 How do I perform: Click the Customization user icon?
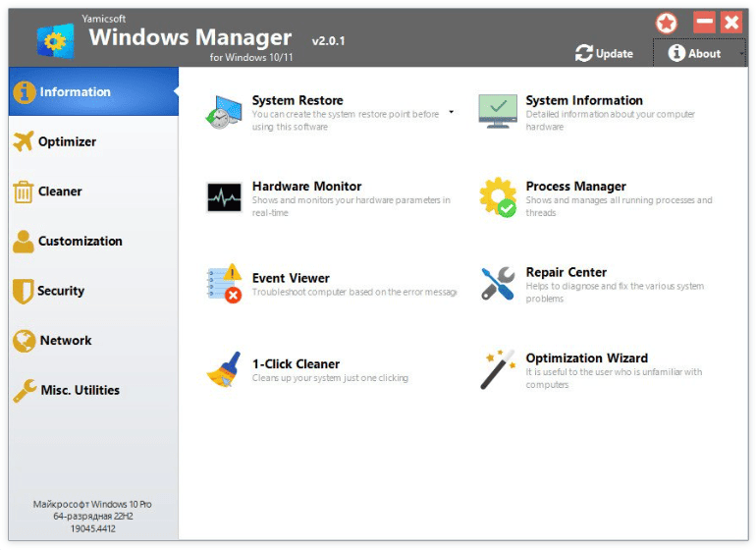point(24,242)
